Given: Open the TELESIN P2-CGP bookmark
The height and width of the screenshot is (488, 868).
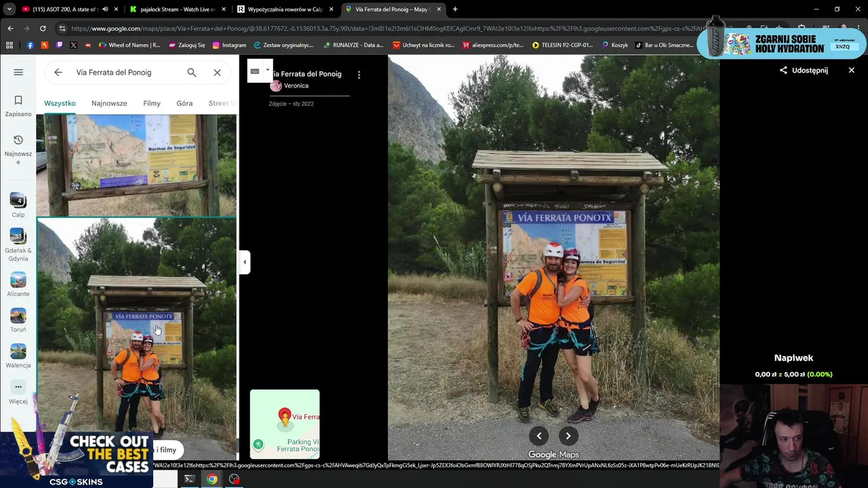Looking at the screenshot, I should [x=562, y=45].
